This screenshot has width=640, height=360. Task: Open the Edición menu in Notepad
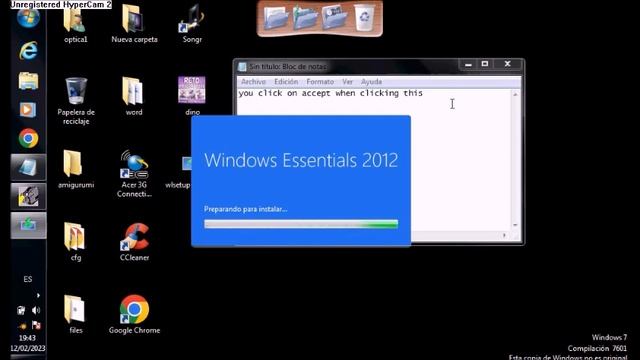(x=286, y=82)
